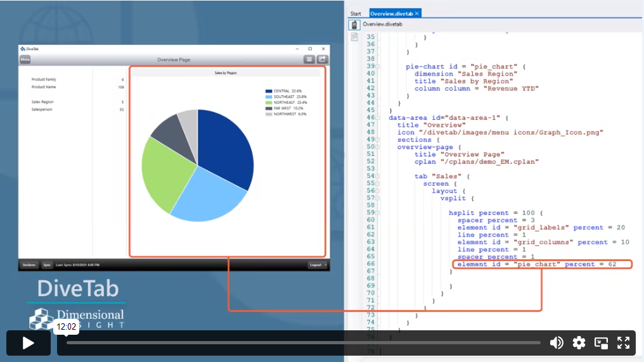
Task: Click the FAR WEST legend color swatch
Action: [x=269, y=108]
